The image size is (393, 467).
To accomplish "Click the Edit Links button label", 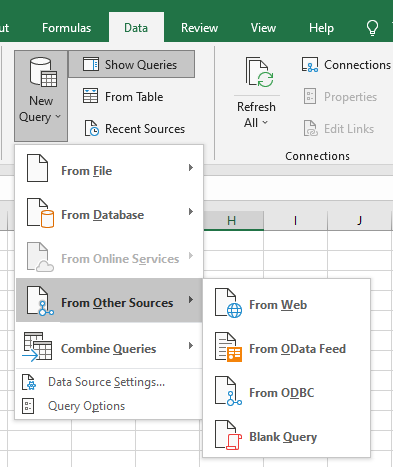I will tap(349, 129).
